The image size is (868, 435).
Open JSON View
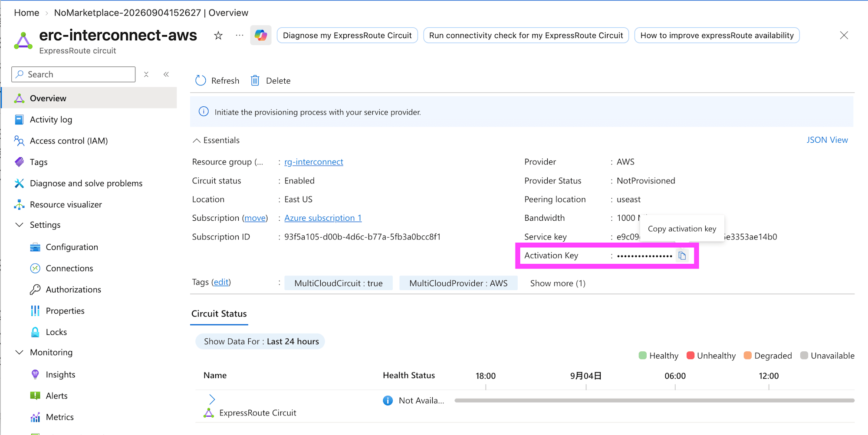tap(827, 140)
